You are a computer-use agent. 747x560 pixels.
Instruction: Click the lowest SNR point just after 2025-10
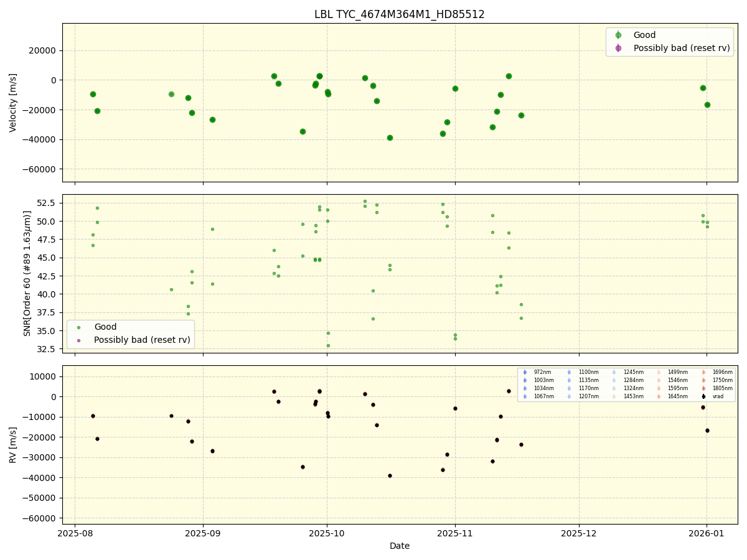pyautogui.click(x=328, y=345)
